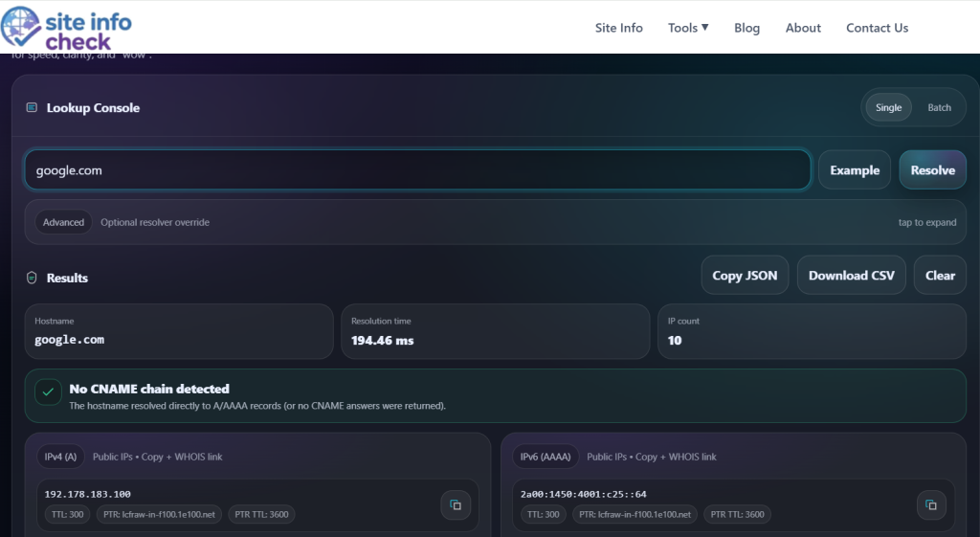
Task: Clear the lookup results
Action: tap(940, 275)
